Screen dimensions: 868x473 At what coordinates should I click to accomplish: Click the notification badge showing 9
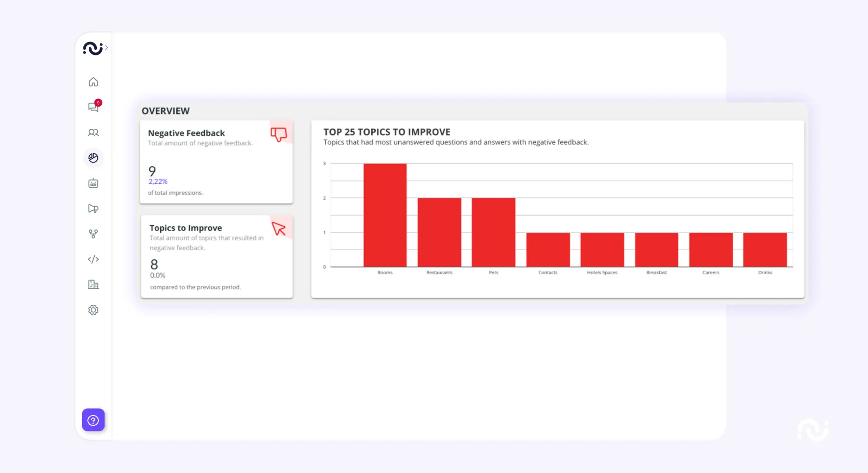click(x=98, y=102)
